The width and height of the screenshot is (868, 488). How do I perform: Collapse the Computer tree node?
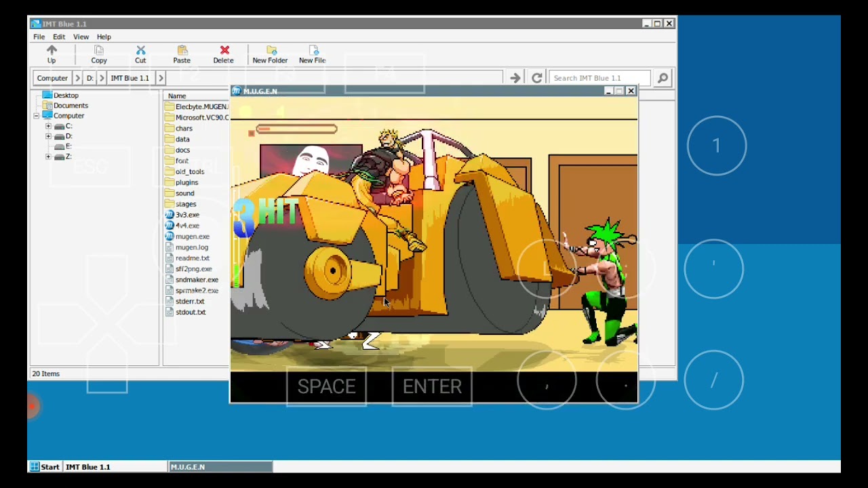click(x=37, y=116)
